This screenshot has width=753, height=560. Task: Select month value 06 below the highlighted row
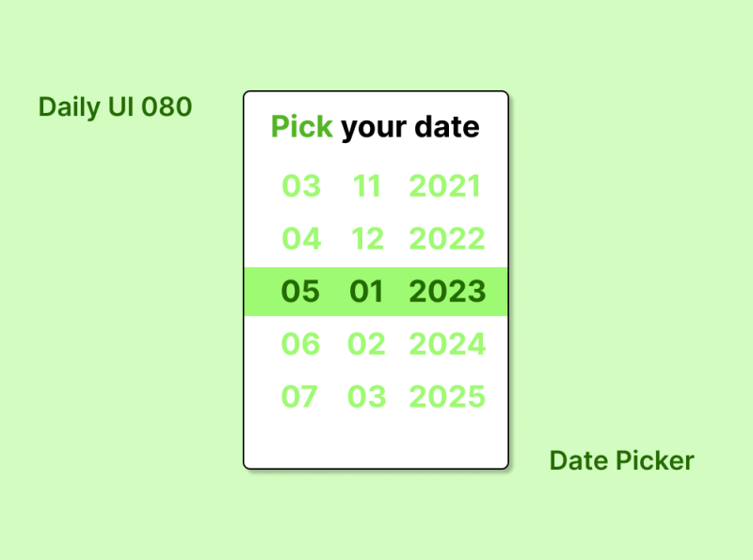tap(301, 344)
